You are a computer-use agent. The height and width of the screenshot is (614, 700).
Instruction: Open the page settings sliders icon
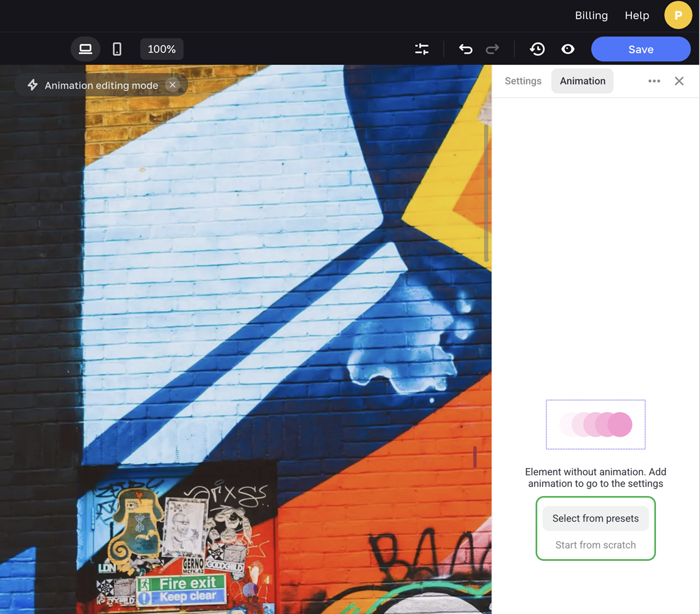pyautogui.click(x=421, y=49)
